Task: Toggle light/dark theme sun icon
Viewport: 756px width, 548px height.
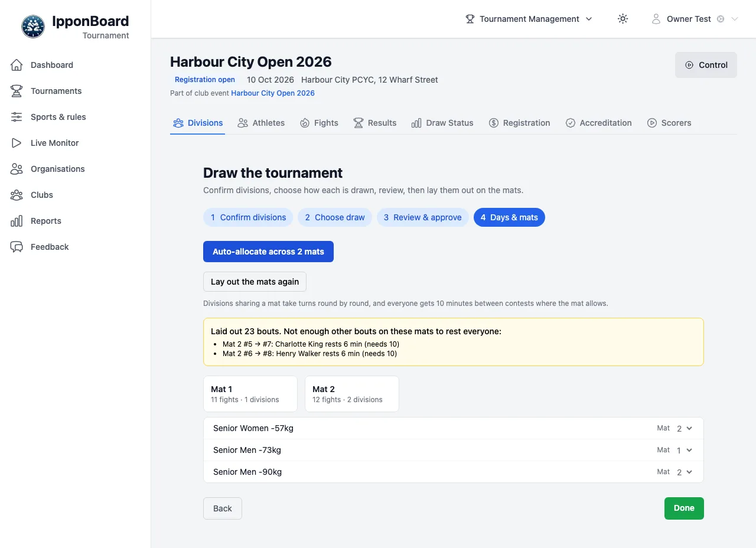Action: coord(623,19)
